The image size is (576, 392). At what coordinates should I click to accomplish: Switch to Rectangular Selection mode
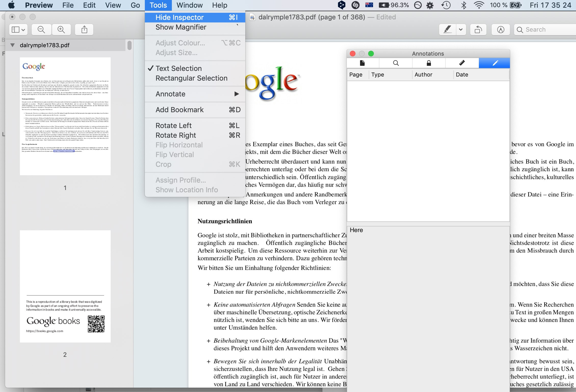click(191, 78)
